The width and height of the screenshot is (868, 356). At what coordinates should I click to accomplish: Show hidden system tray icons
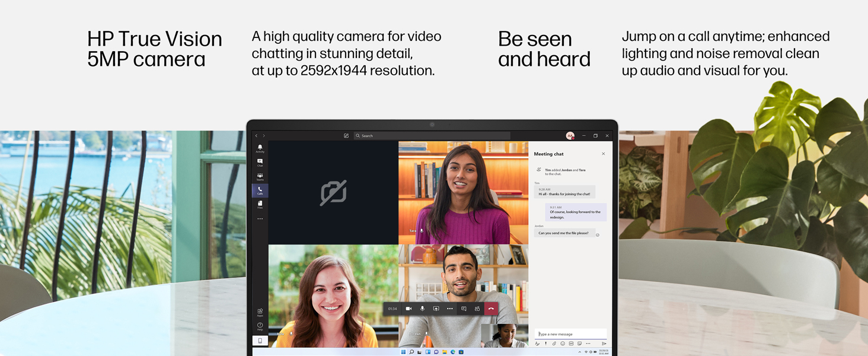point(580,352)
